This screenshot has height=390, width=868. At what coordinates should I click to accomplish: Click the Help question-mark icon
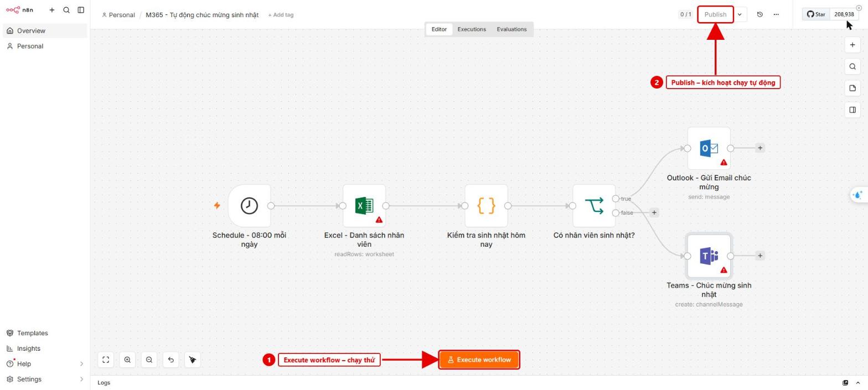tap(10, 364)
